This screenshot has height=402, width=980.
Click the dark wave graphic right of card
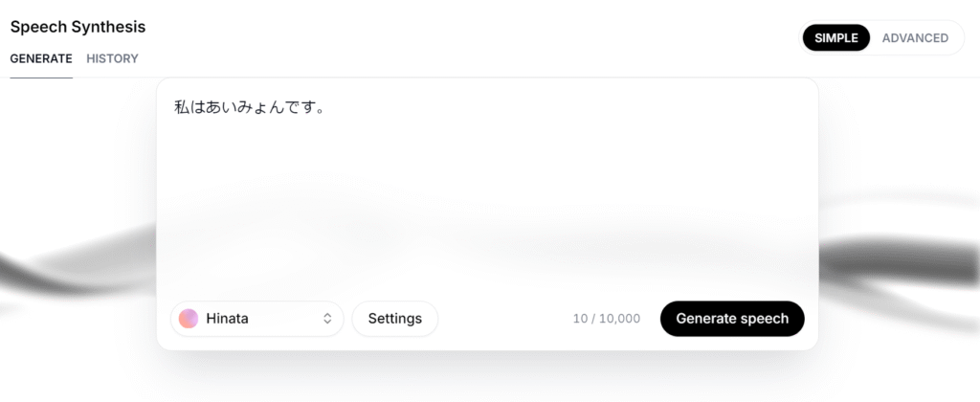coord(900,258)
